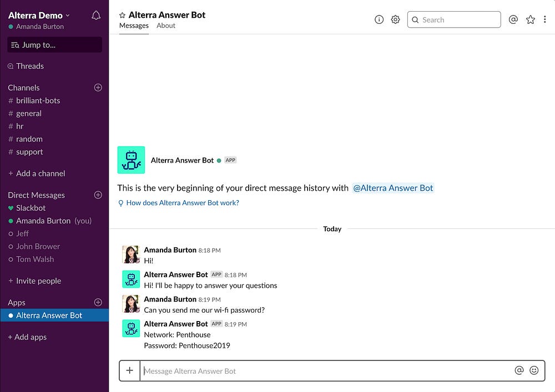Click the Apps section header
555x392 pixels.
click(x=16, y=303)
